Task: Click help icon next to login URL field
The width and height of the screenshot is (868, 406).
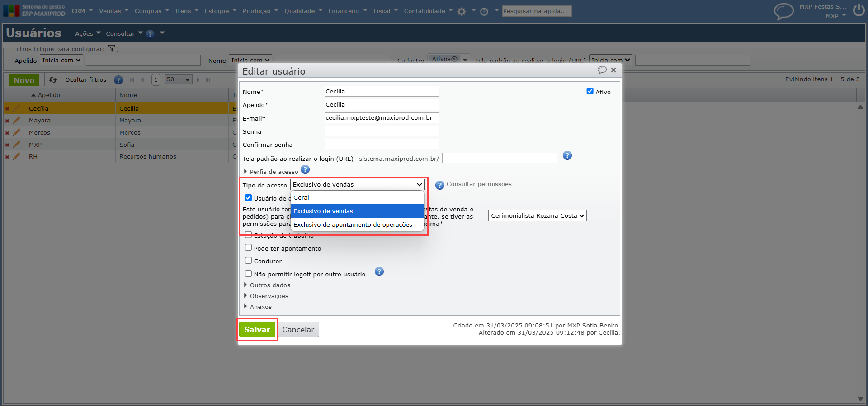Action: pos(567,156)
